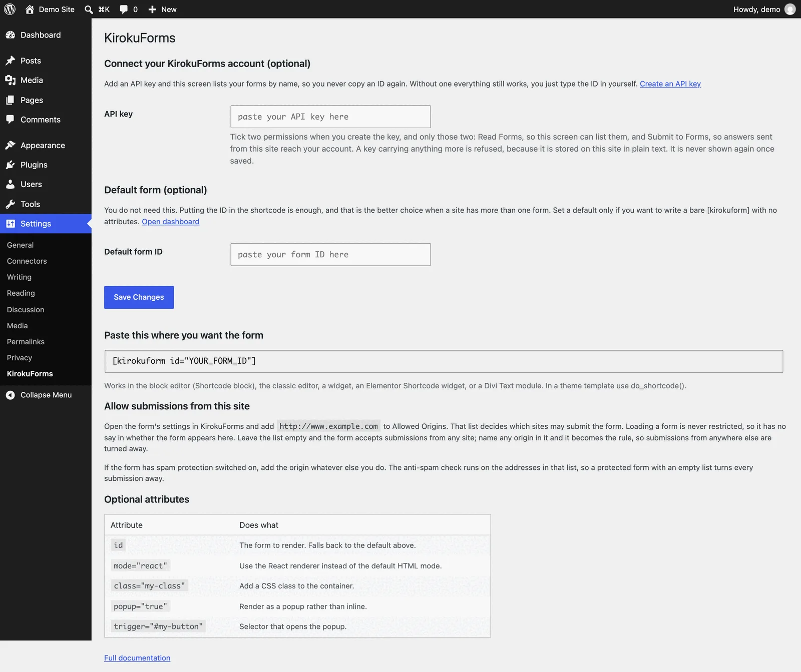801x672 pixels.
Task: Open the Full documentation link
Action: [137, 658]
